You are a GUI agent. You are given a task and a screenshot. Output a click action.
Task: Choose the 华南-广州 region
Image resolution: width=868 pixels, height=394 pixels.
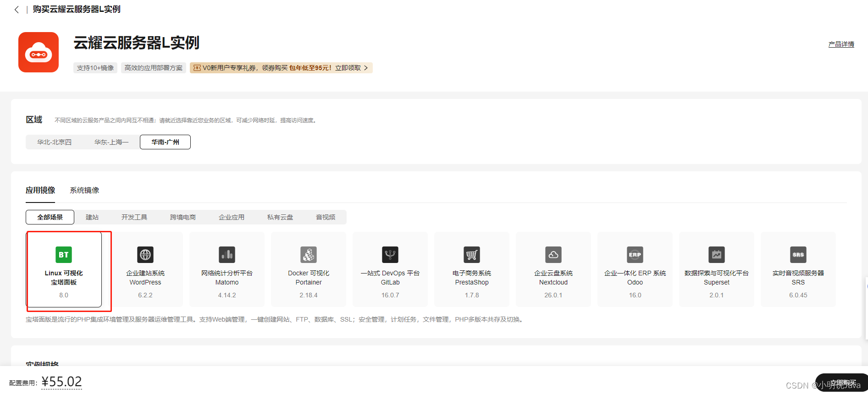click(165, 142)
